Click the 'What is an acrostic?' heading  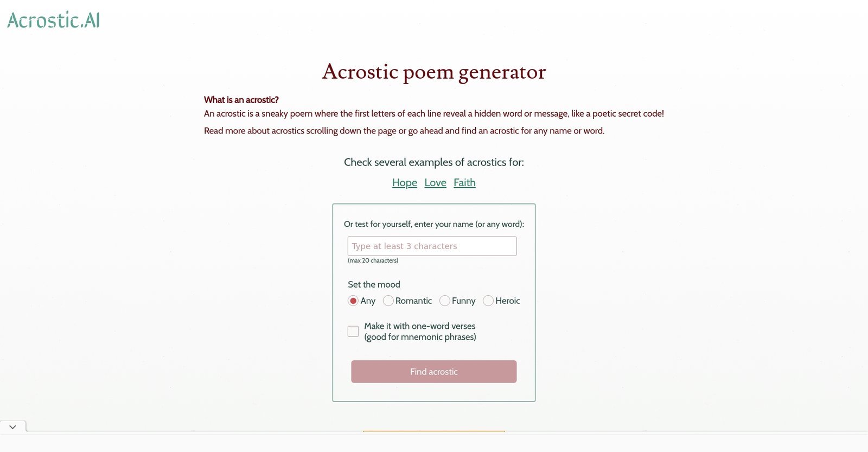[241, 100]
